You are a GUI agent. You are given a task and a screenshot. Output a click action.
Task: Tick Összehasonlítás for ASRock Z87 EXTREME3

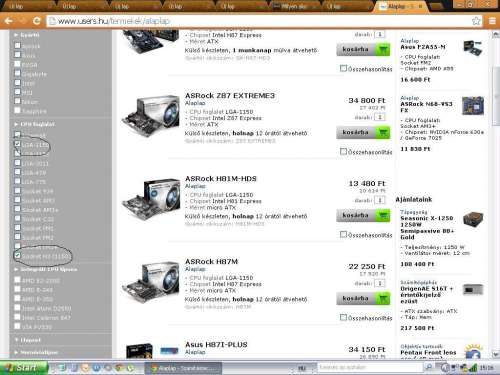(343, 152)
